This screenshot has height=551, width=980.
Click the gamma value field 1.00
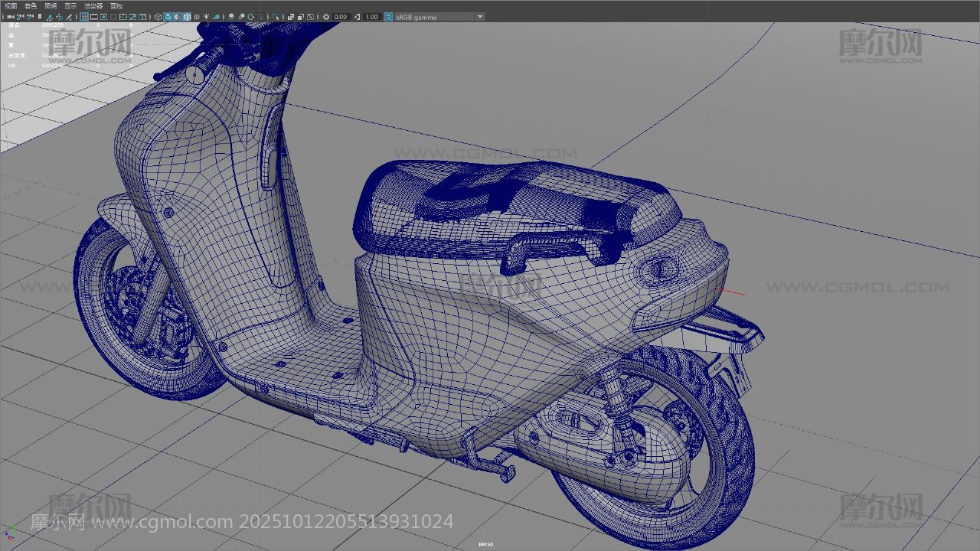click(371, 17)
